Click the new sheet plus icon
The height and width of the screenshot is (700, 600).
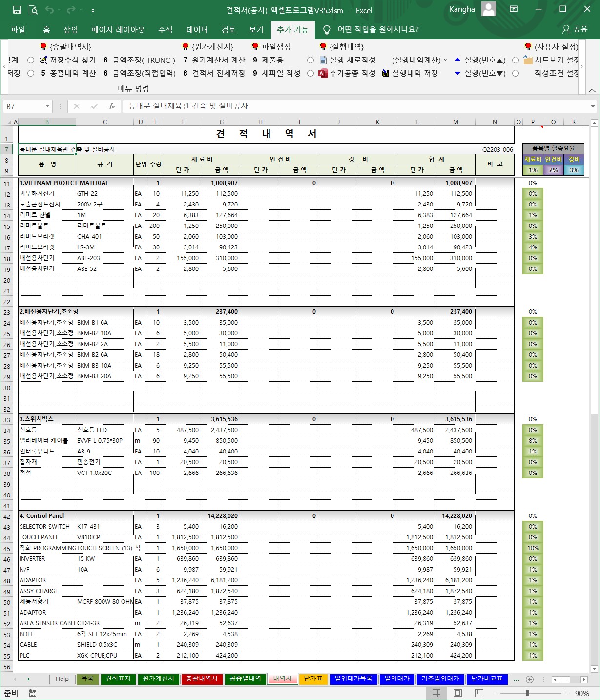click(530, 679)
